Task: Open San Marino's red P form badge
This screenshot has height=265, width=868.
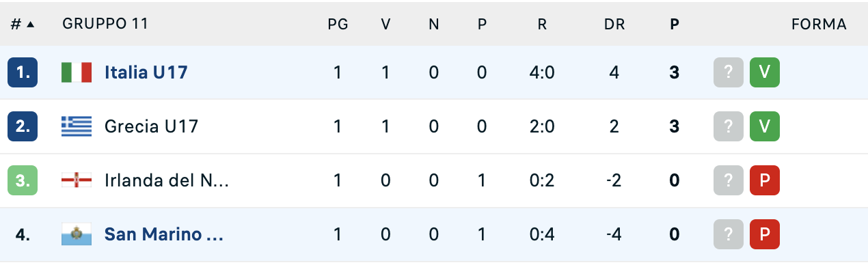Action: 765,235
